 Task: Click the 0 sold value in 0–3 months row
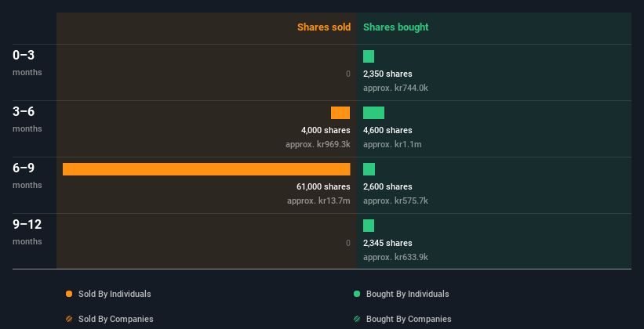coord(348,74)
